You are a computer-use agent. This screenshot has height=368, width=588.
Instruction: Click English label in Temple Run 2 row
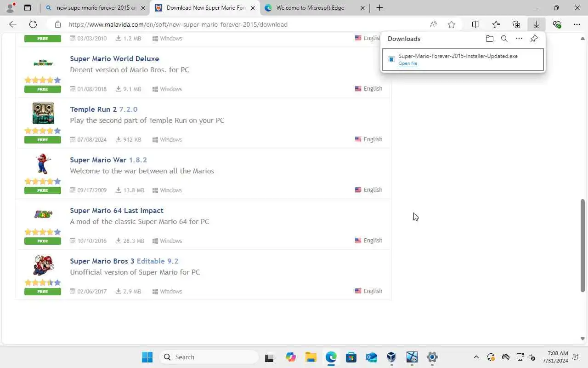373,139
